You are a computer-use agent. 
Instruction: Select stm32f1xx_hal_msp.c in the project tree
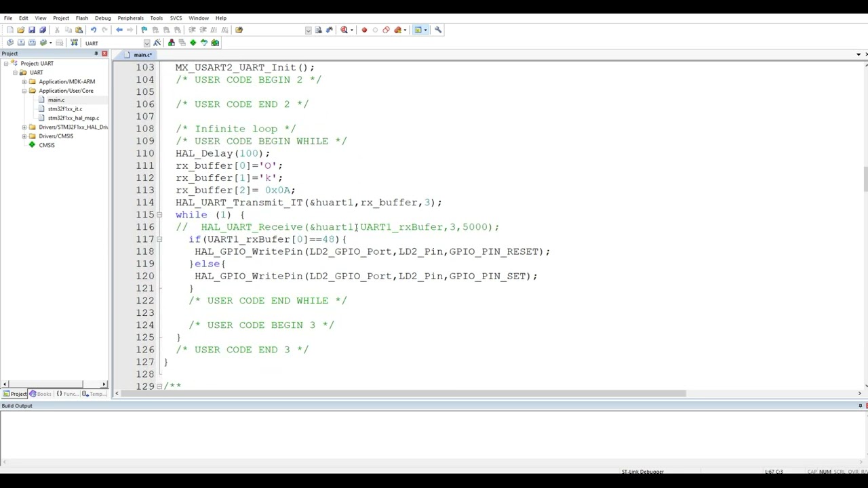(x=73, y=118)
